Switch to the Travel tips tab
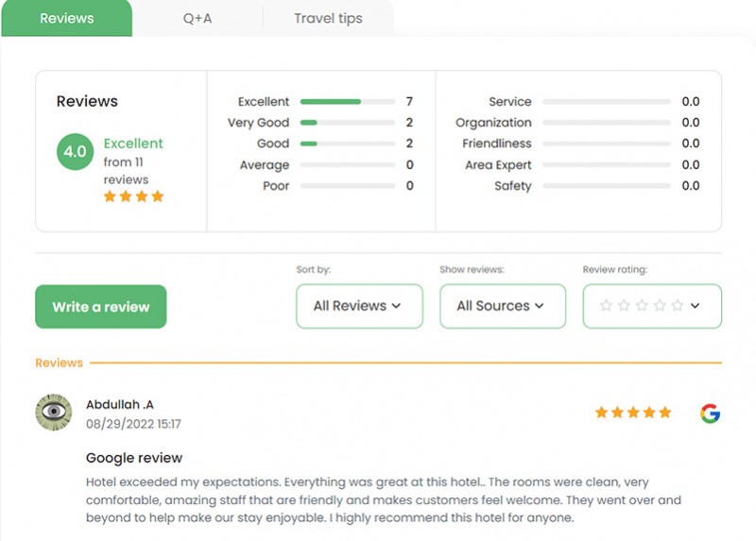This screenshot has height=541, width=756. tap(328, 18)
